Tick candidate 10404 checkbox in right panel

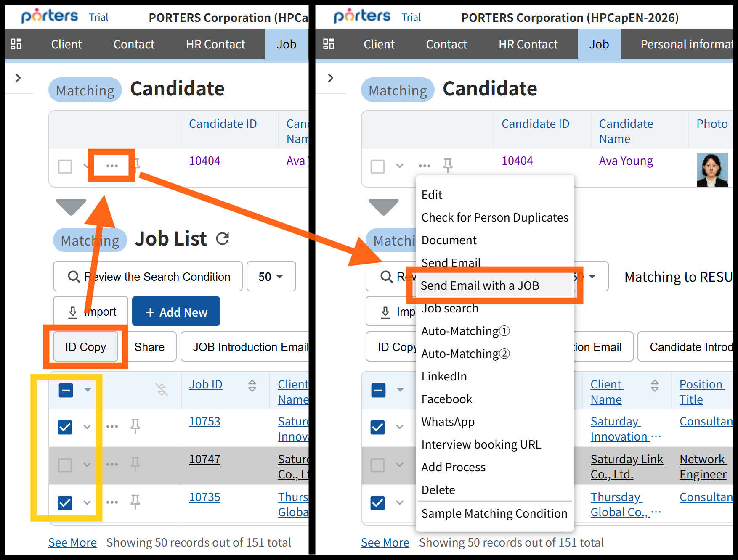pos(377,166)
